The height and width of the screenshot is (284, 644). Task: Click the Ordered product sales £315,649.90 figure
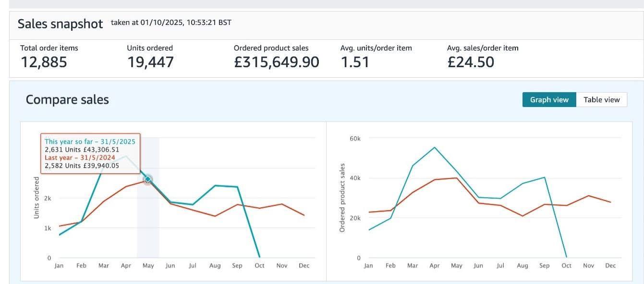tap(276, 62)
